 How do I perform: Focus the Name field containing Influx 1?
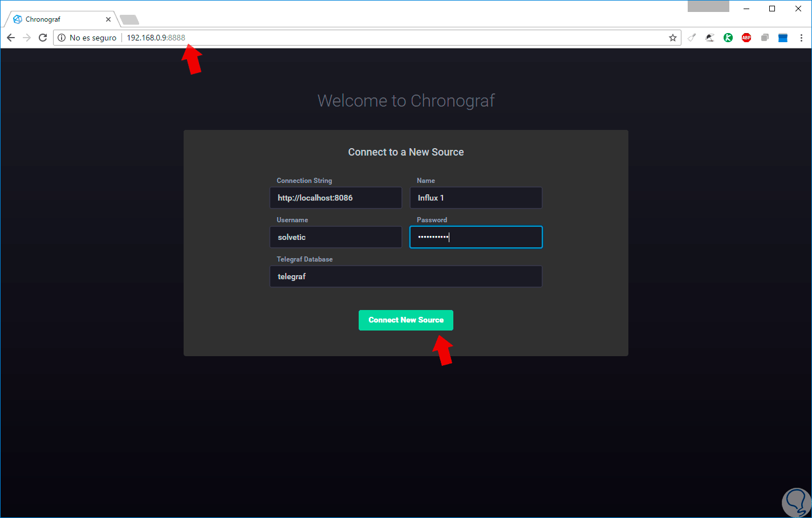[x=476, y=198]
